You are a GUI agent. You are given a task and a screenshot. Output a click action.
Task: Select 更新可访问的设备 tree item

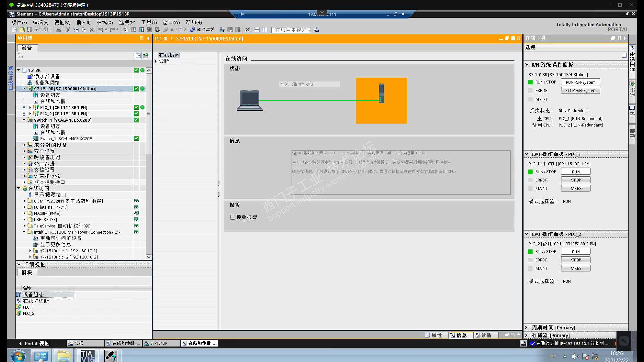click(x=61, y=238)
